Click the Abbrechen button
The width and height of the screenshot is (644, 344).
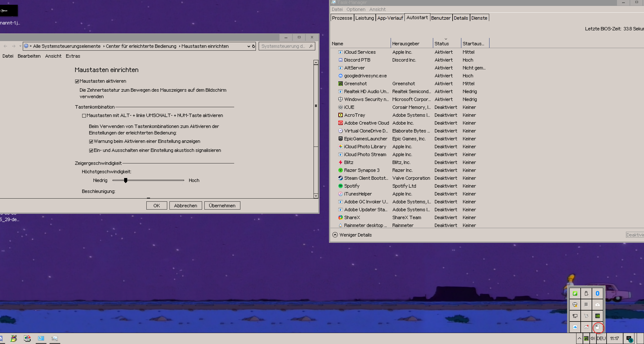coord(185,206)
